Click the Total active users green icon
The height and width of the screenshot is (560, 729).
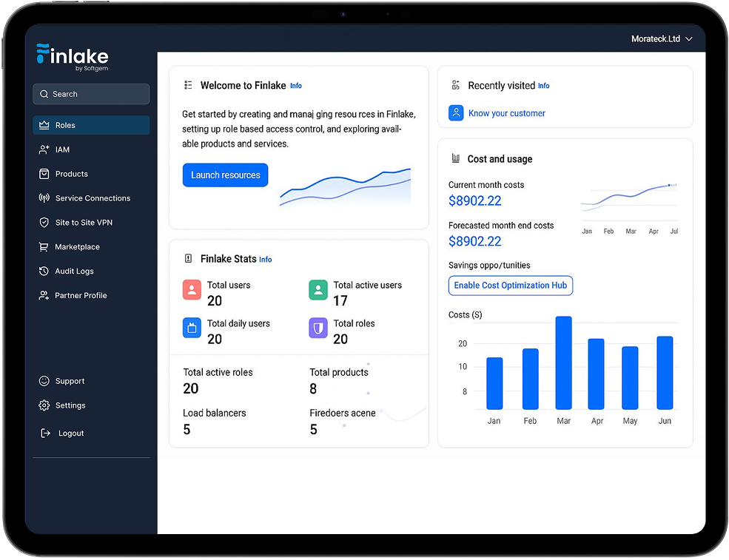[x=318, y=290]
